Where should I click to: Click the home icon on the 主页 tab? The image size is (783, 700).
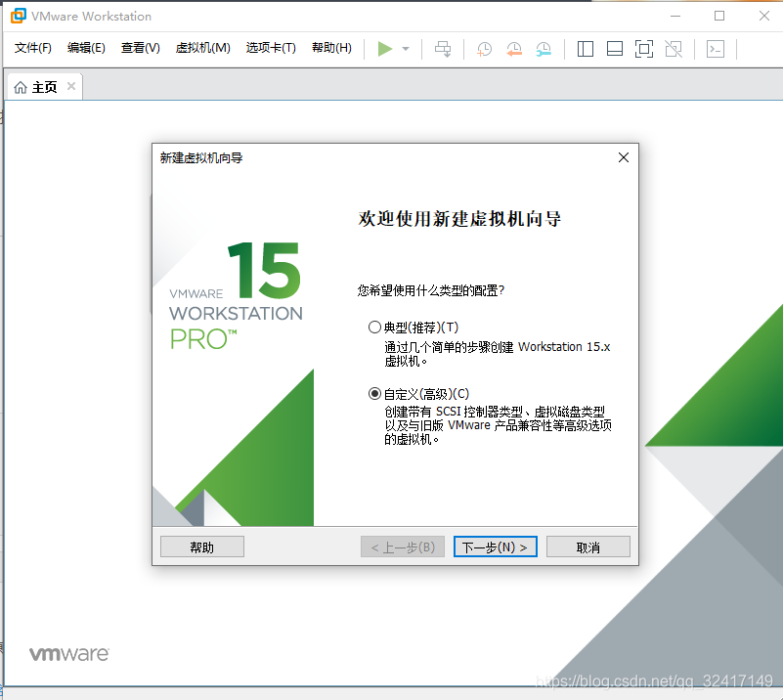(x=21, y=87)
